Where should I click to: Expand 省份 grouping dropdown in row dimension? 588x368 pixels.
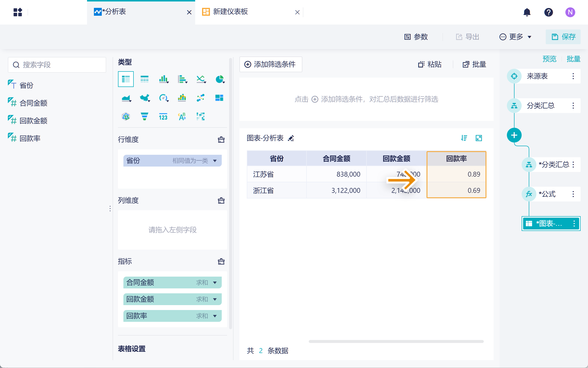pos(215,161)
